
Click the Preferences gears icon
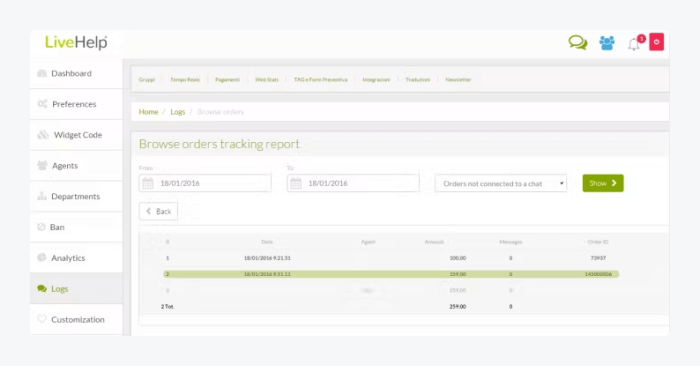[x=42, y=104]
